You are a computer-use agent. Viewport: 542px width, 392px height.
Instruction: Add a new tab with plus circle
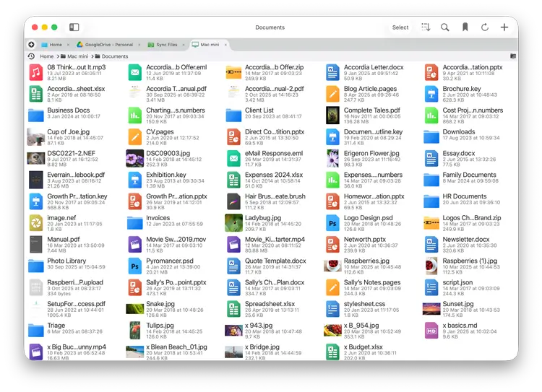31,45
